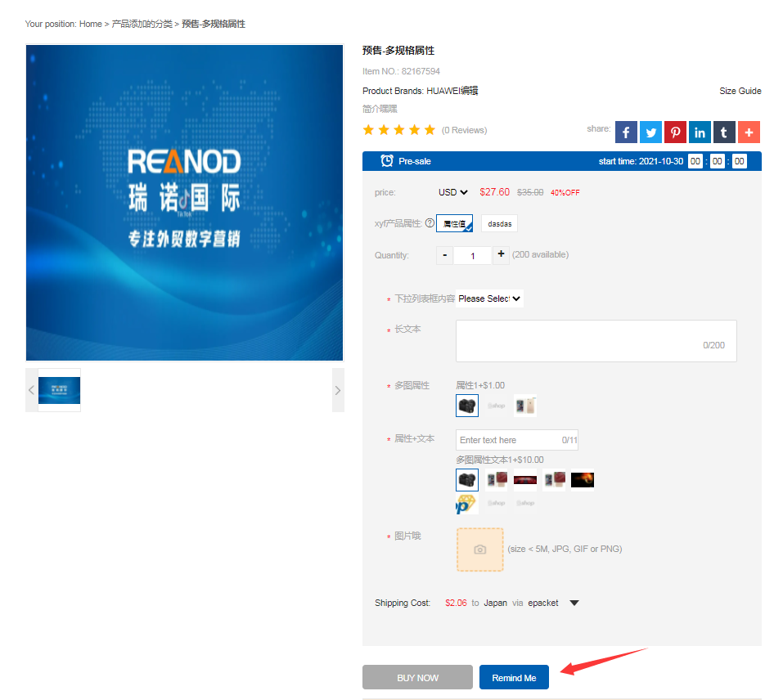
Task: Click the Item NO.: 82167594 text
Action: 401,71
